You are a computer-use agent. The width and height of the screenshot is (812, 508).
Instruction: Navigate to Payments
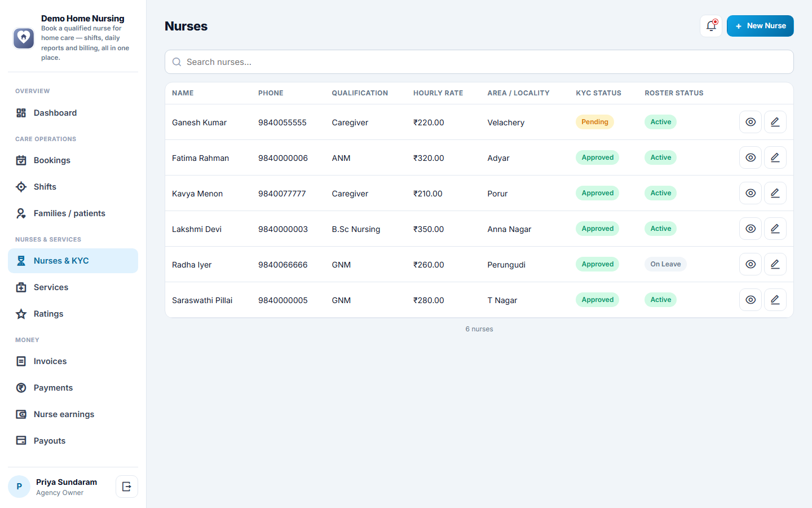tap(73, 388)
